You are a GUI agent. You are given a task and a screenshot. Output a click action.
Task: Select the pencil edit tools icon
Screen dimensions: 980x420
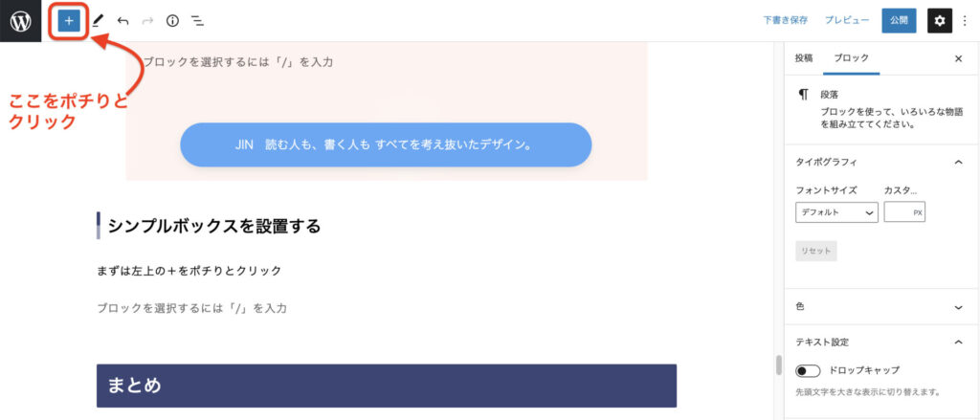click(x=98, y=21)
